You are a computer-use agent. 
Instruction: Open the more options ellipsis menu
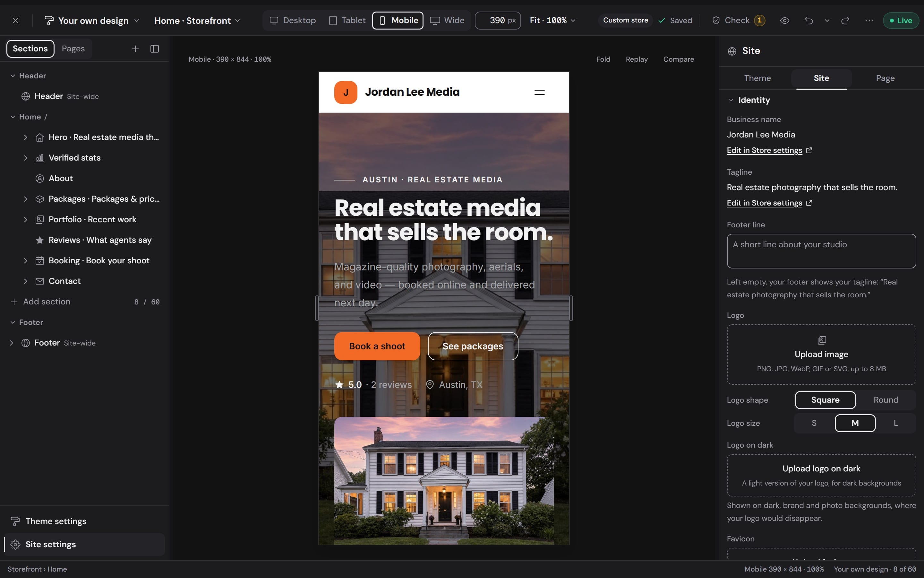click(869, 21)
